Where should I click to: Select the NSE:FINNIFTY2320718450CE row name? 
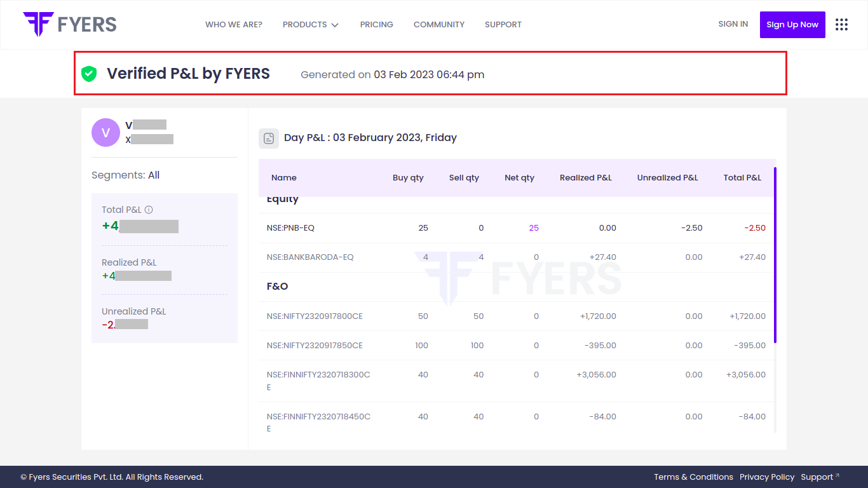[x=318, y=423]
